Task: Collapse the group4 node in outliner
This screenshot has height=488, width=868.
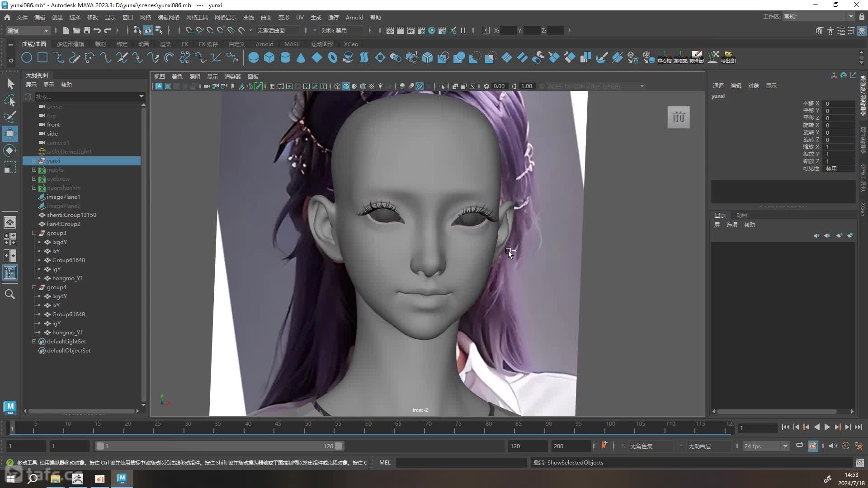Action: point(34,287)
